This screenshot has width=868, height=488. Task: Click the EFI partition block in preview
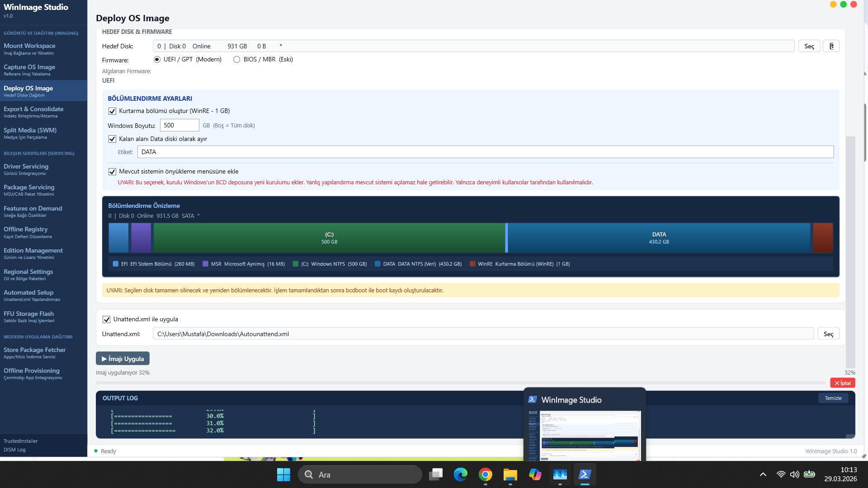click(118, 238)
